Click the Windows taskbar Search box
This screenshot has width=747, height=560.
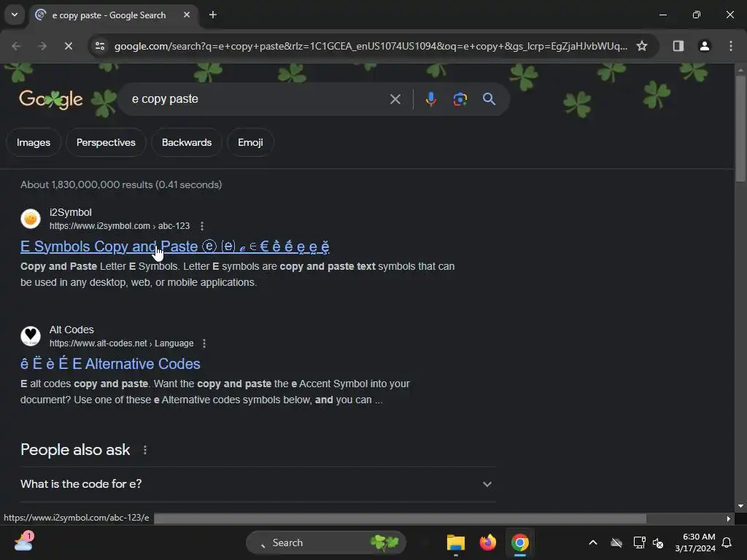tap(326, 542)
